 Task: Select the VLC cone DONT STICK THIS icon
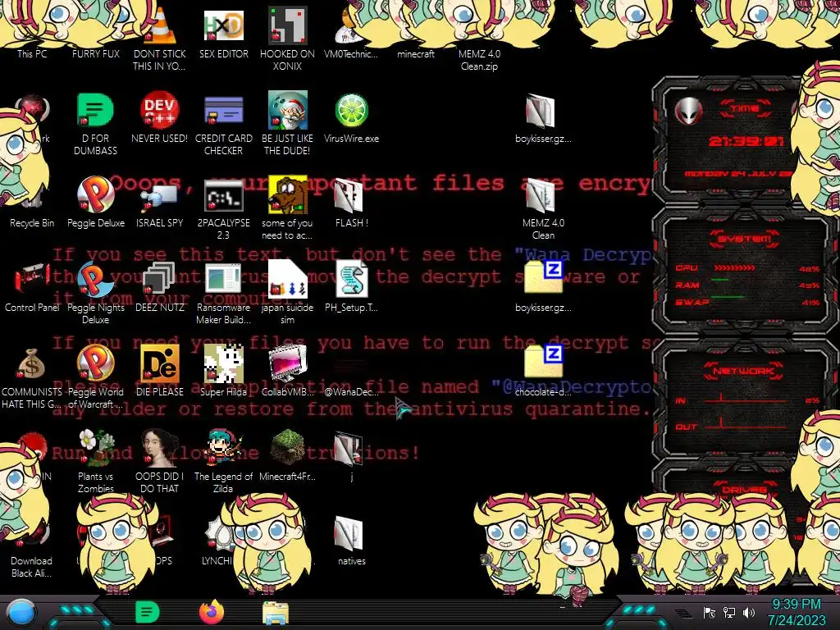160,25
